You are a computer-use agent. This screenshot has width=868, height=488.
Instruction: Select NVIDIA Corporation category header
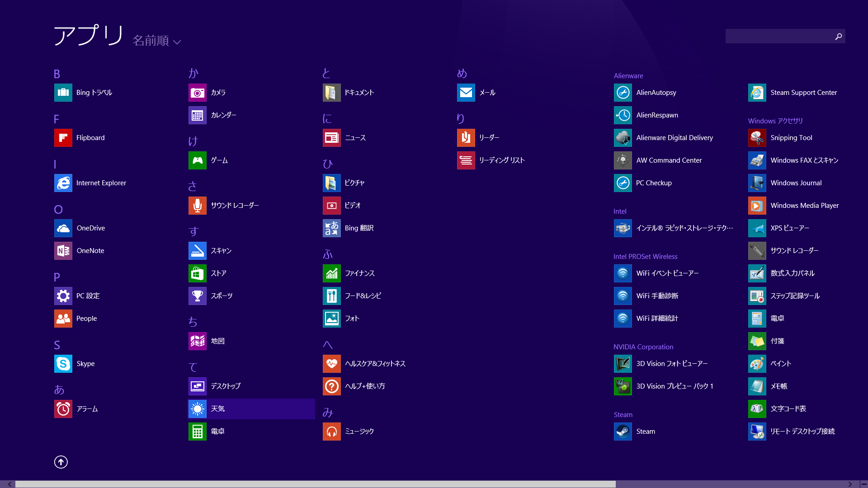click(x=644, y=347)
